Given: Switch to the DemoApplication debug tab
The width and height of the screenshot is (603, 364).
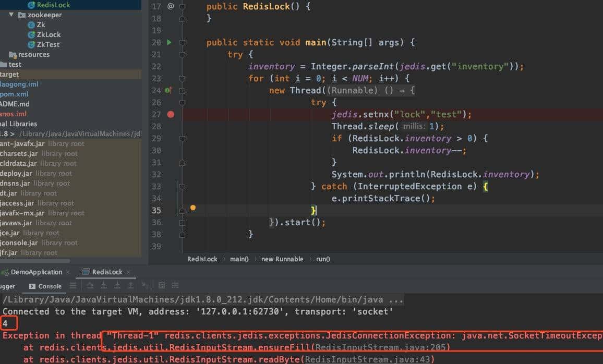Looking at the screenshot, I should click(x=36, y=272).
